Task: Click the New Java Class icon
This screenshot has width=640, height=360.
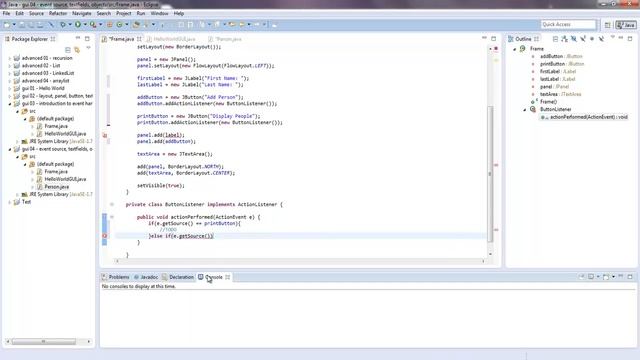Action: 120,25
